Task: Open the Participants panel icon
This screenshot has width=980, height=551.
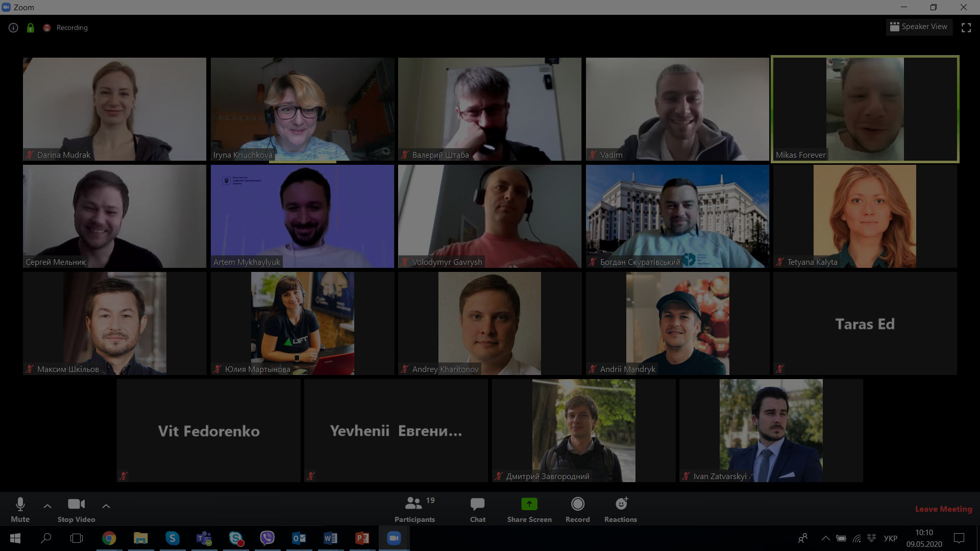Action: (x=413, y=504)
